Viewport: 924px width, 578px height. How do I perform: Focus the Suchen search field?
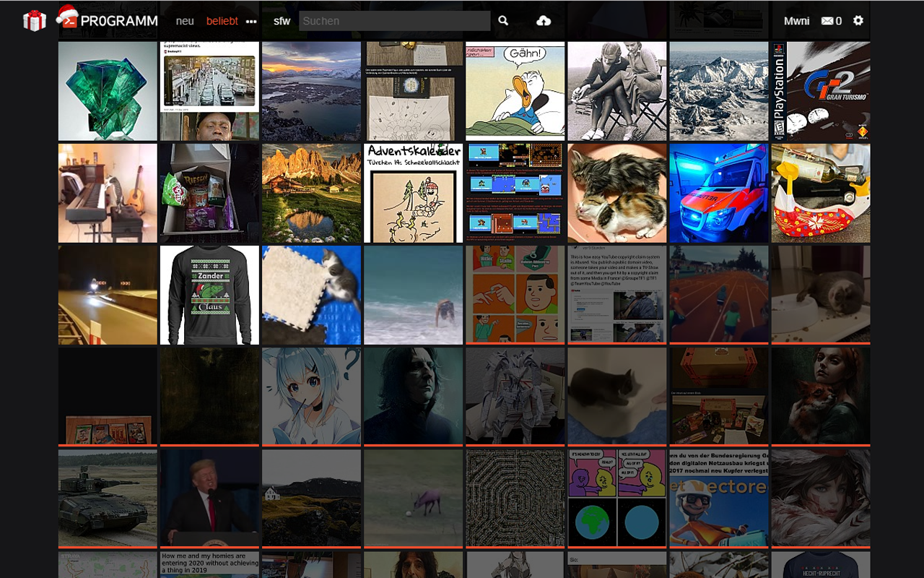(395, 21)
